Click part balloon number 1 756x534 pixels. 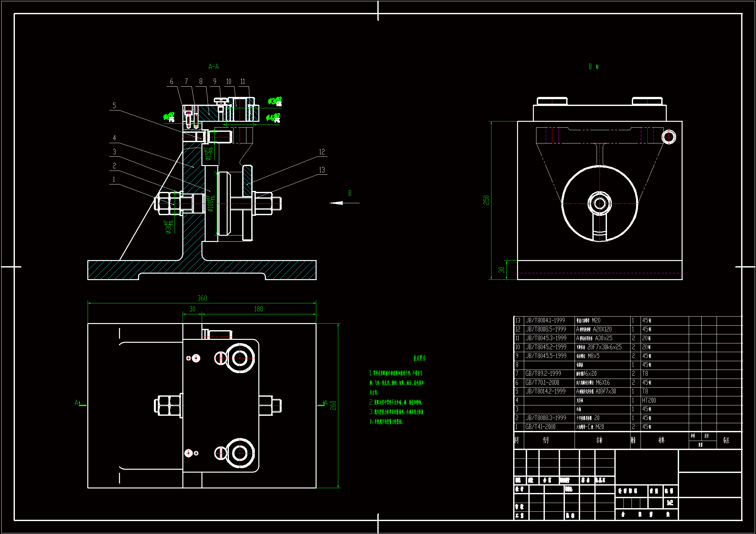pos(114,180)
